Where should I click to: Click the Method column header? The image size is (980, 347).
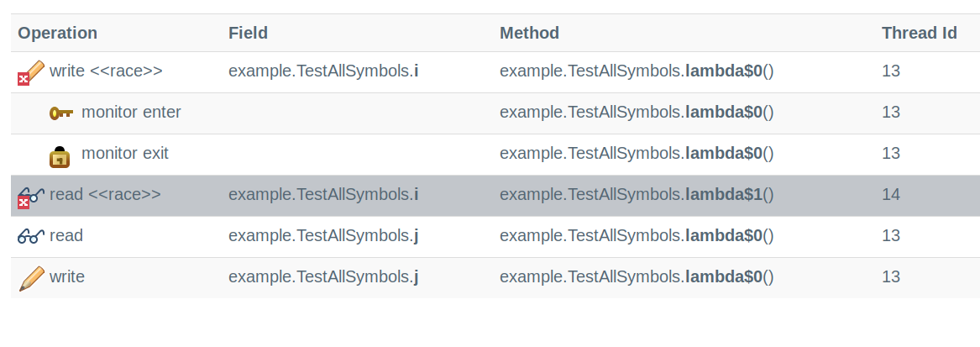point(529,33)
